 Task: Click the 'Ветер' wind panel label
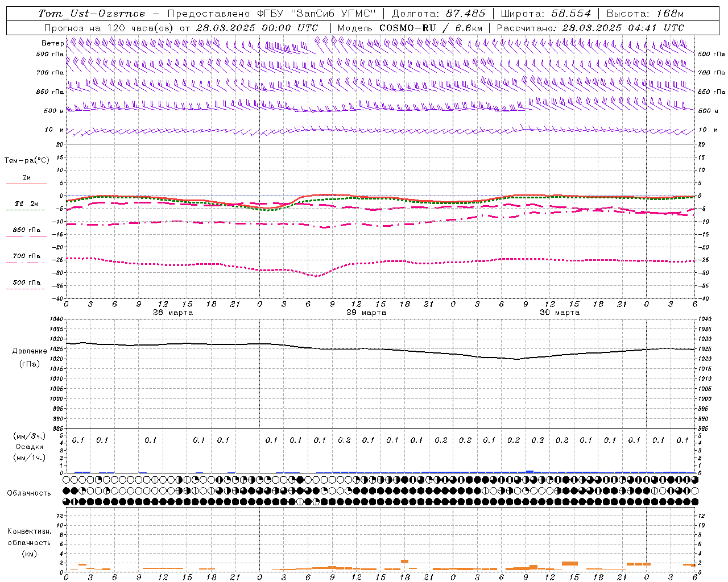point(52,43)
